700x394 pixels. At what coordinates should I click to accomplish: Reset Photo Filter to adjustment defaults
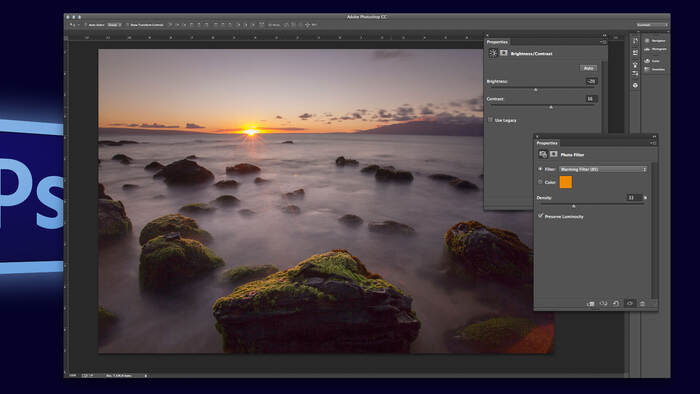(616, 303)
